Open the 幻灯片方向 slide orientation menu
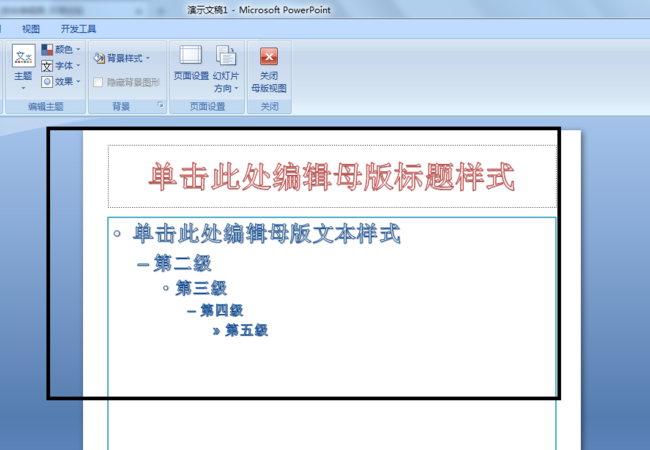The height and width of the screenshot is (450, 650). (226, 69)
